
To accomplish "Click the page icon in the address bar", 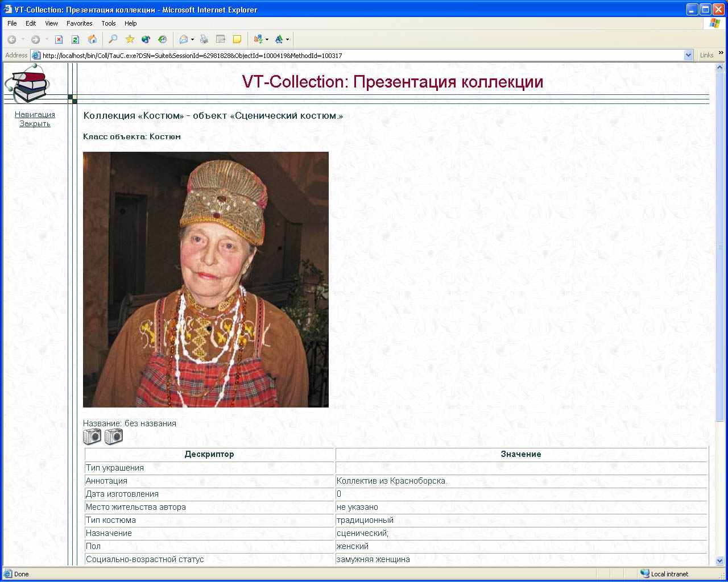I will 36,55.
